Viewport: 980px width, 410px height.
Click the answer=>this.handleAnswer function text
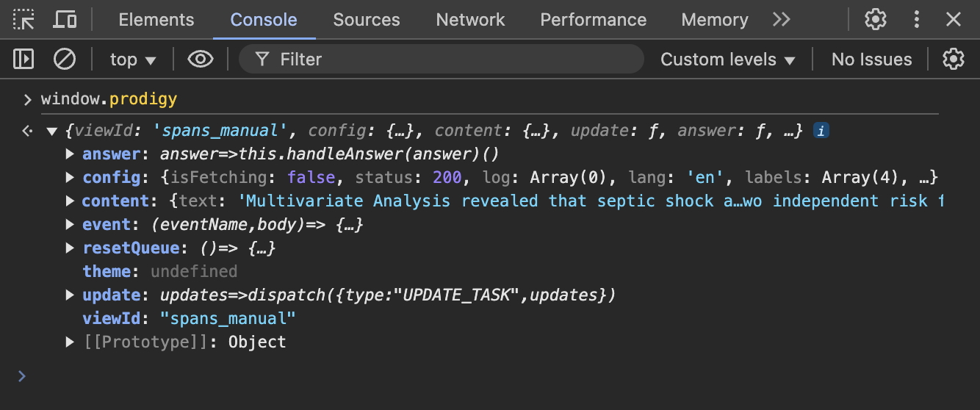click(x=329, y=154)
